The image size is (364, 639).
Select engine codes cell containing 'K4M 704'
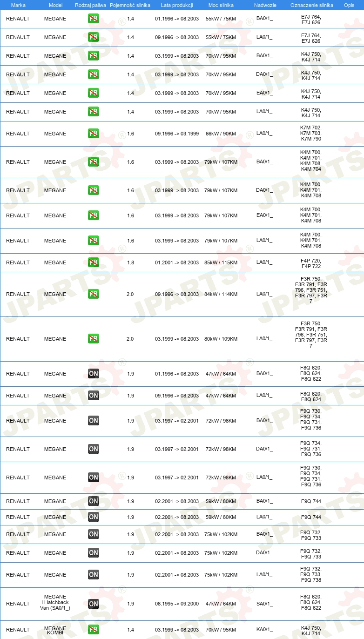click(311, 161)
